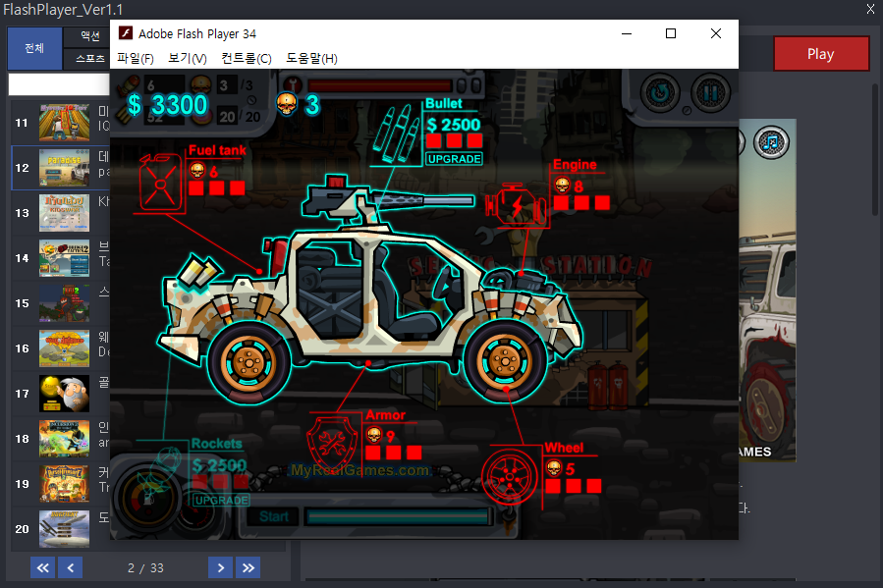The image size is (883, 588).
Task: Click the Adobe Flash Player title icon
Action: point(126,33)
